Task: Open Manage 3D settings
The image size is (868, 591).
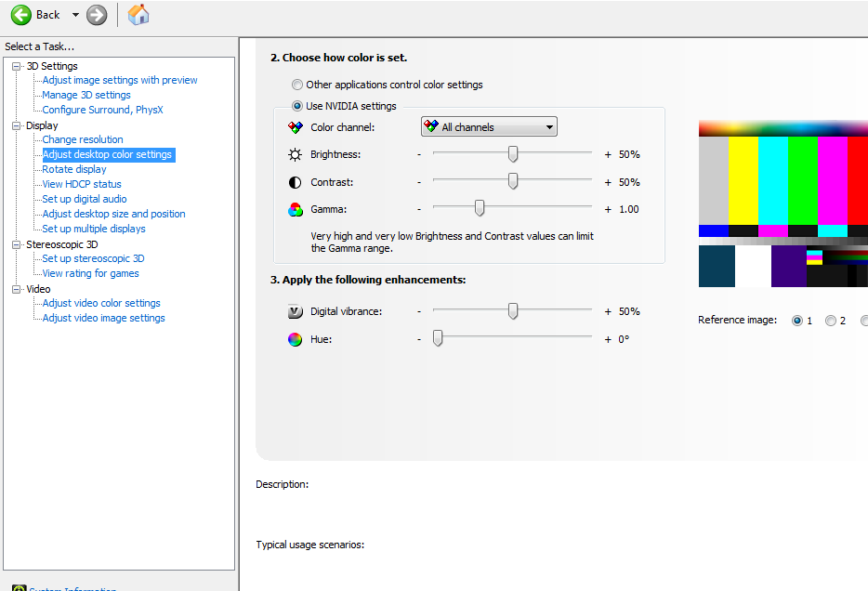Action: point(86,95)
